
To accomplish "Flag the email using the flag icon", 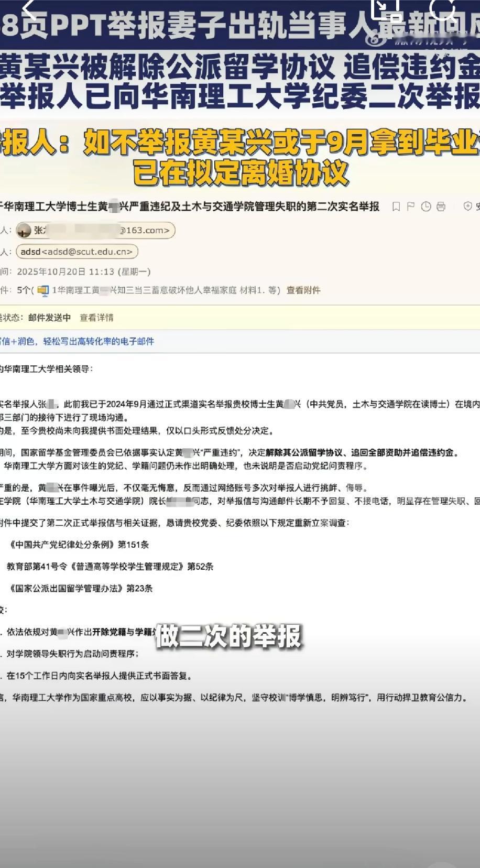I will [411, 207].
